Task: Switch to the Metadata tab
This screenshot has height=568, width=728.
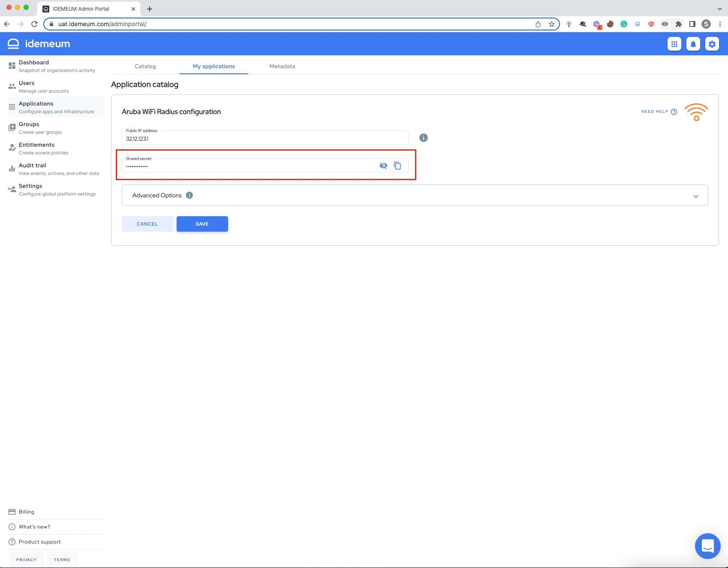Action: tap(283, 66)
